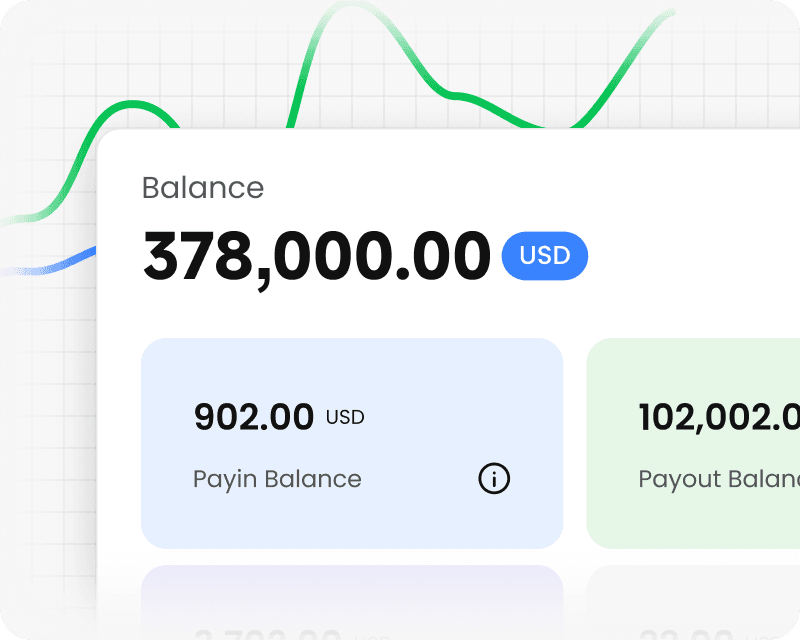Select the 378,000.00 total balance amount
Image resolution: width=800 pixels, height=640 pixels.
point(317,257)
